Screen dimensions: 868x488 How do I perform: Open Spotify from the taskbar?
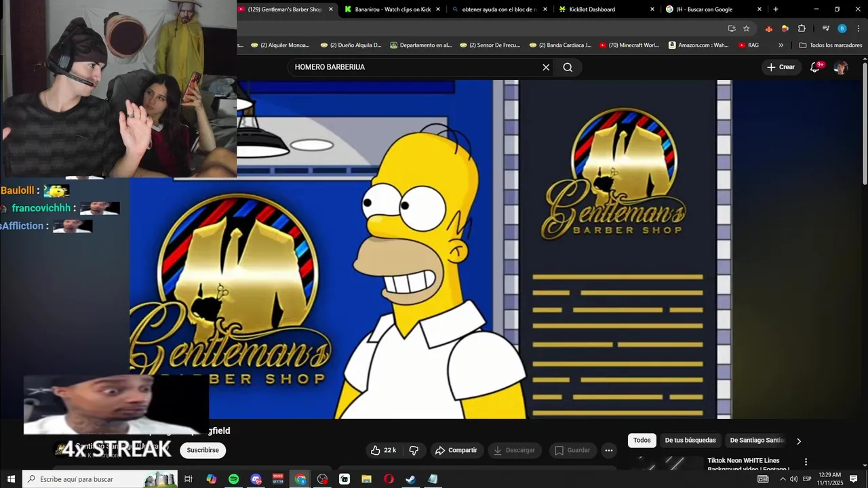pos(233,479)
